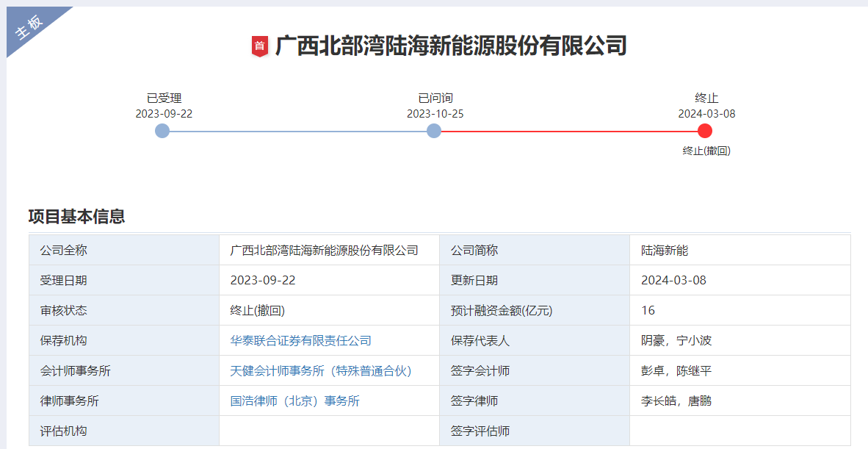Click the red "首" badge icon beside title
Viewport: 868px width, 449px height.
(x=259, y=46)
